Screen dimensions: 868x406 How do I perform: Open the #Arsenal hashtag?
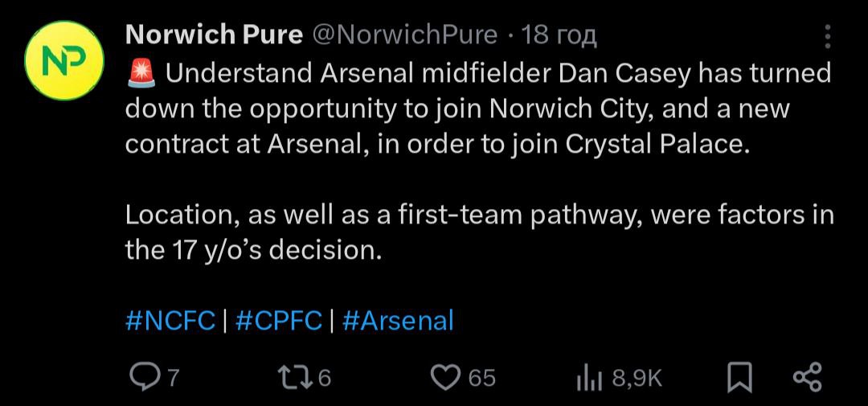point(398,321)
